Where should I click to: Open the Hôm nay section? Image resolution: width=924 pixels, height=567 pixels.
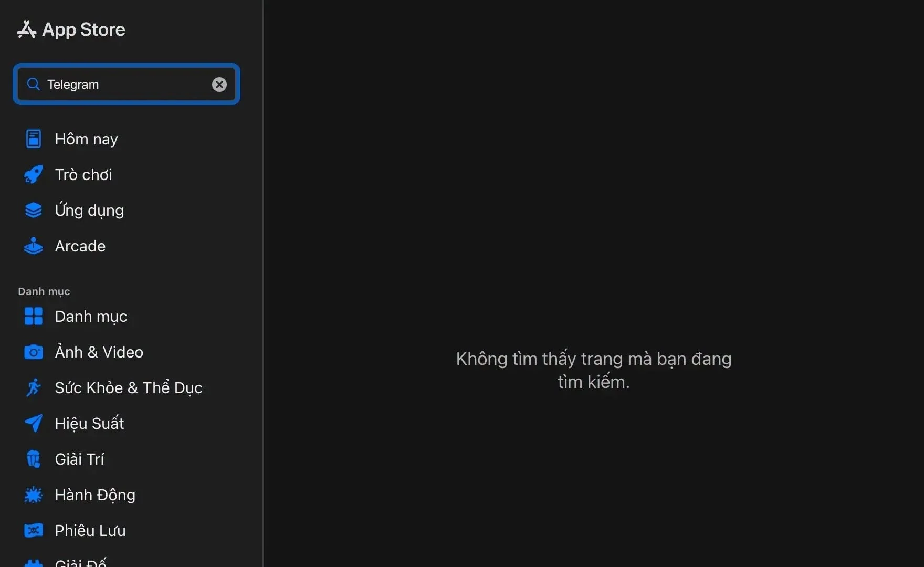pyautogui.click(x=86, y=139)
